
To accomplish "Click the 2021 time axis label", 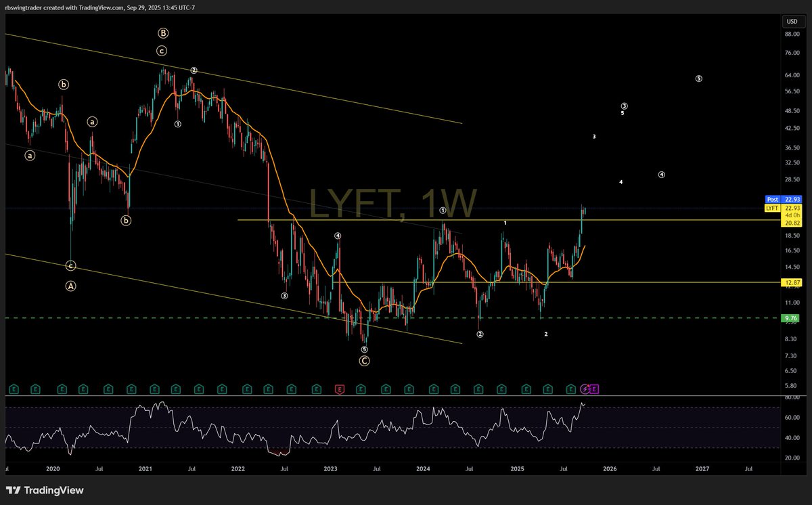I will [x=145, y=468].
